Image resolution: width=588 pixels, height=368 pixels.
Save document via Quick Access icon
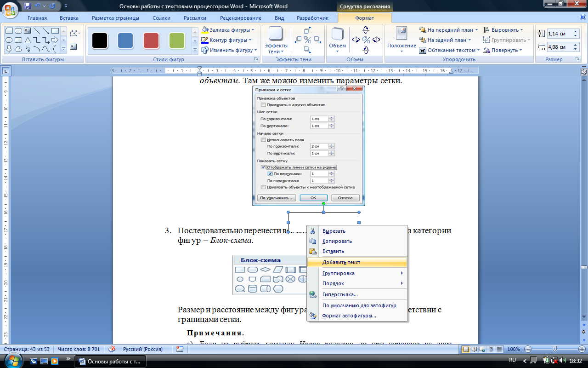click(x=27, y=6)
